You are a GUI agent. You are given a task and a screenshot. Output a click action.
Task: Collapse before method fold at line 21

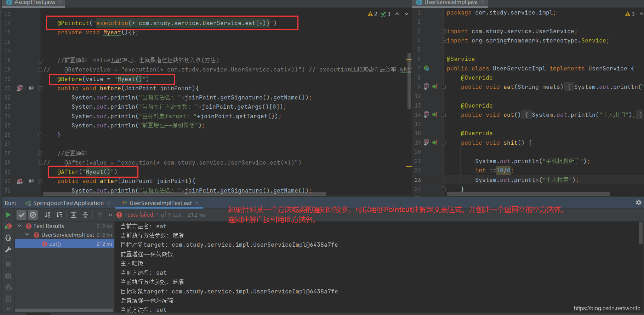coord(40,88)
